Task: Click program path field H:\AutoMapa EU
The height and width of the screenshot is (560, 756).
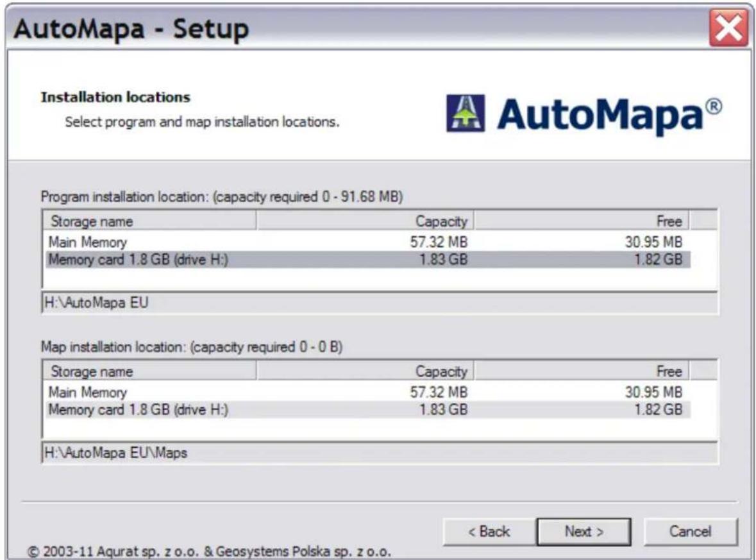Action: tap(380, 303)
